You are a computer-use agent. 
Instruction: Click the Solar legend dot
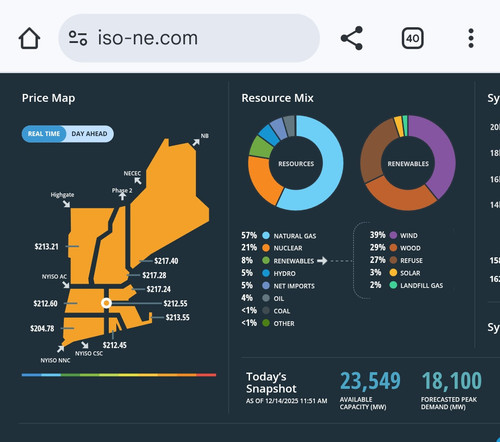[393, 273]
